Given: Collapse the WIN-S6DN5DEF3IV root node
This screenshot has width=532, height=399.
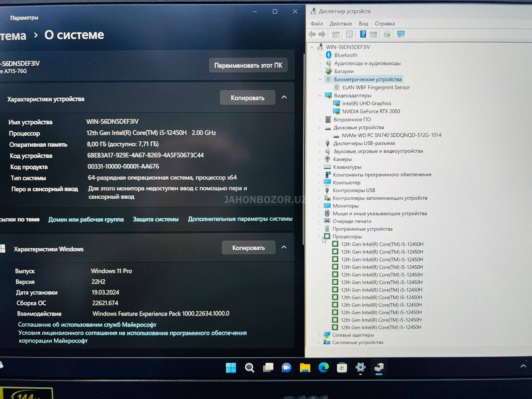Looking at the screenshot, I should [312, 47].
